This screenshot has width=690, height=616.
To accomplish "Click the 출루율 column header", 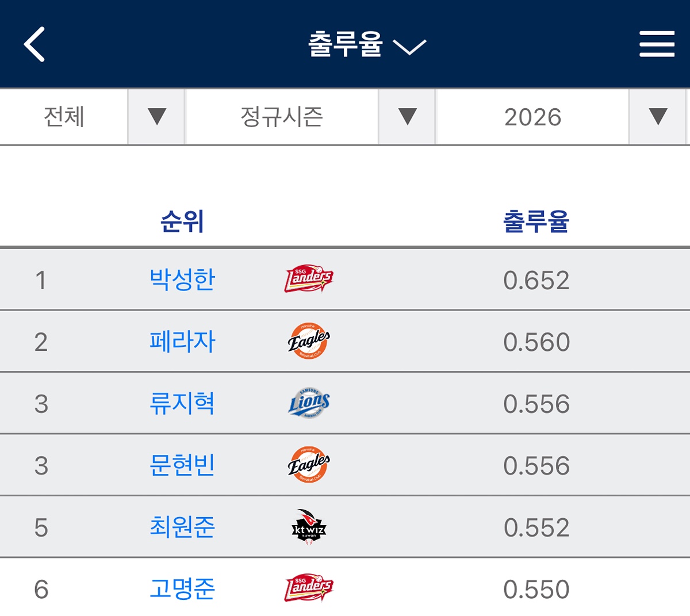I will (536, 221).
